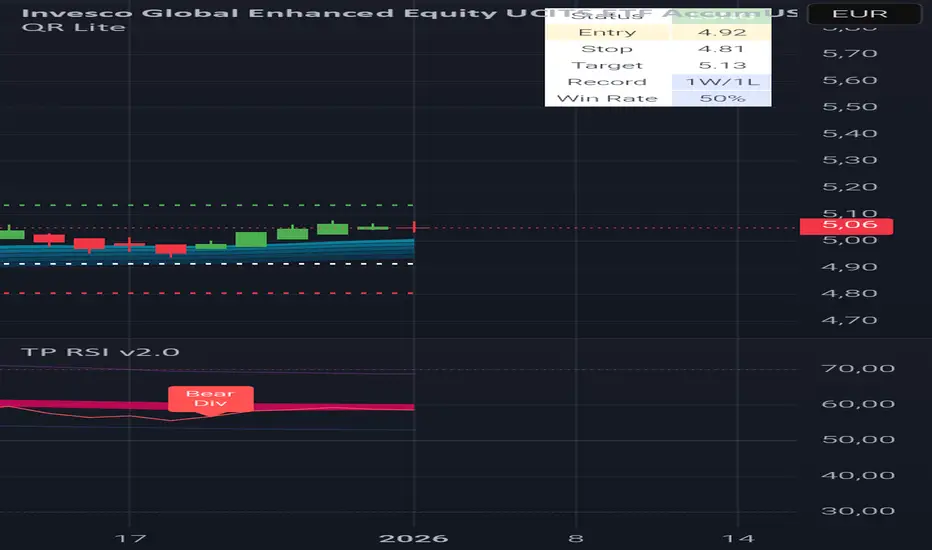Viewport: 932px width, 550px height.
Task: Click the 1W/1L record value cell
Action: tap(722, 82)
